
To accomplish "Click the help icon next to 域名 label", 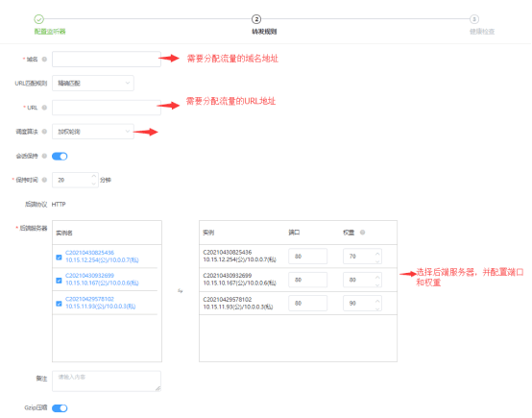I will (44, 59).
